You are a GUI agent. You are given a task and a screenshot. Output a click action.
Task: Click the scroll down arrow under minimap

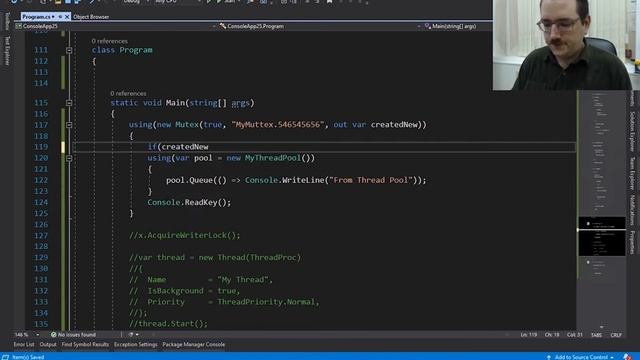click(601, 327)
